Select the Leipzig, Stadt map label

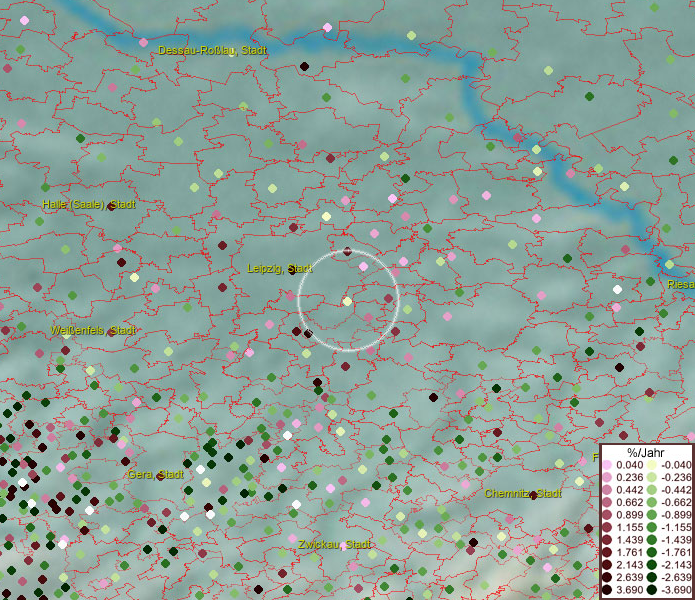tap(280, 268)
